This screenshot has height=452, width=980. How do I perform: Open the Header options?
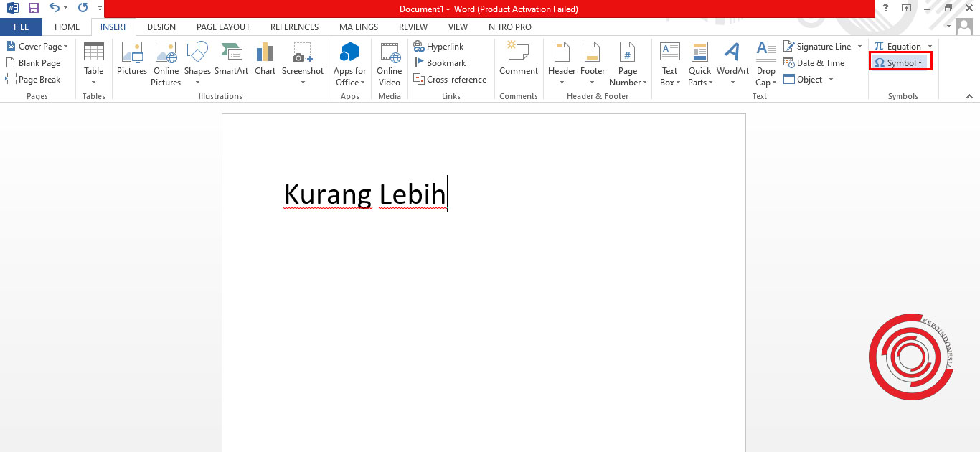[562, 63]
